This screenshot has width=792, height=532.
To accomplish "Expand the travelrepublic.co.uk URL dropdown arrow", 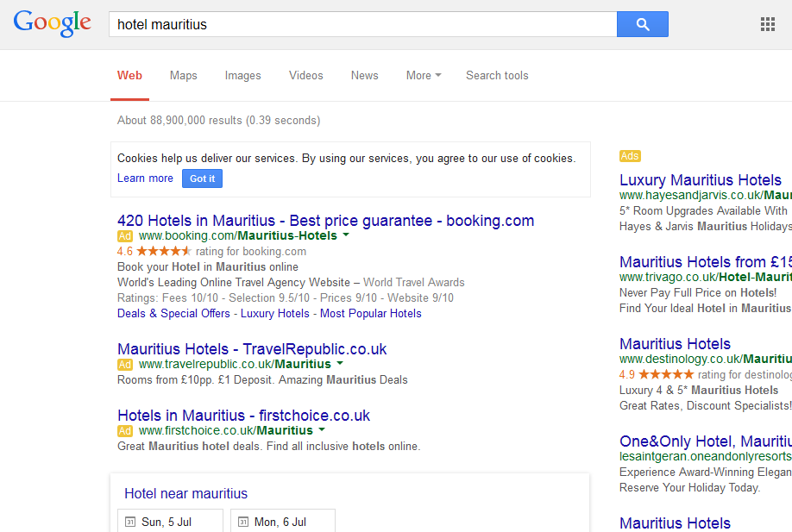I will pyautogui.click(x=340, y=363).
